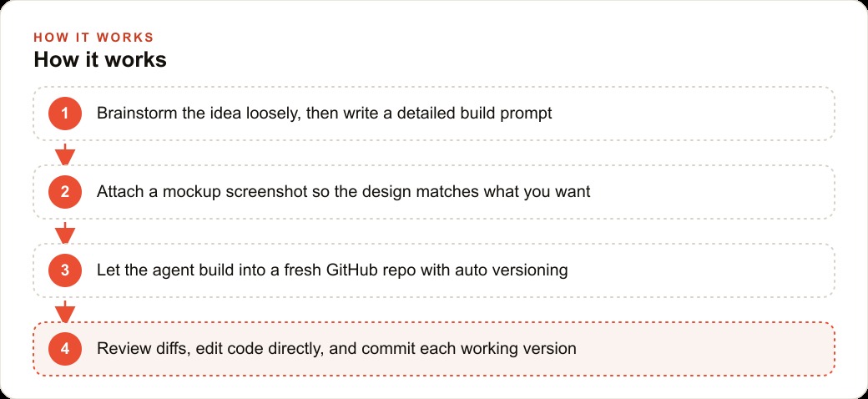Select the 'Attach a mockup screenshot' step text
The width and height of the screenshot is (868, 399).
tap(344, 192)
